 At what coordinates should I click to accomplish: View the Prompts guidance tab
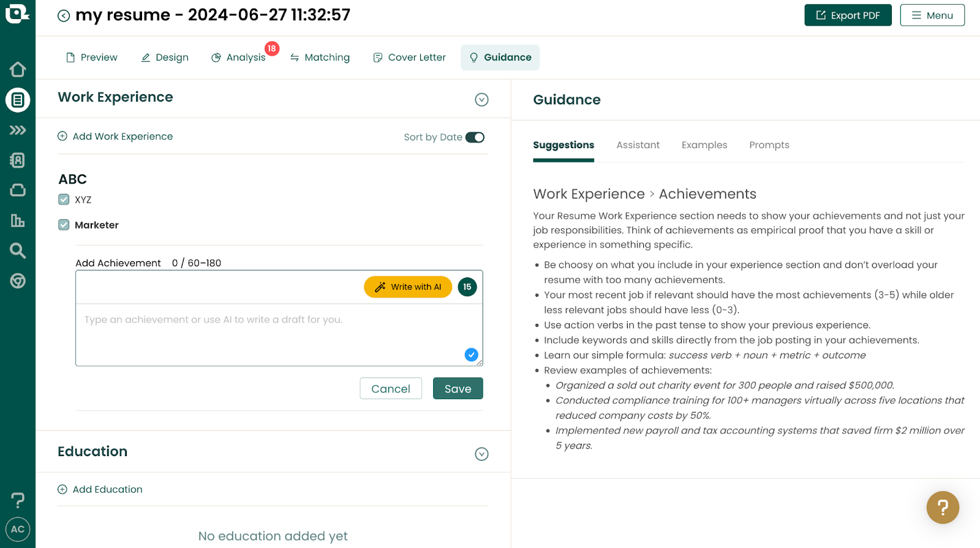tap(769, 145)
